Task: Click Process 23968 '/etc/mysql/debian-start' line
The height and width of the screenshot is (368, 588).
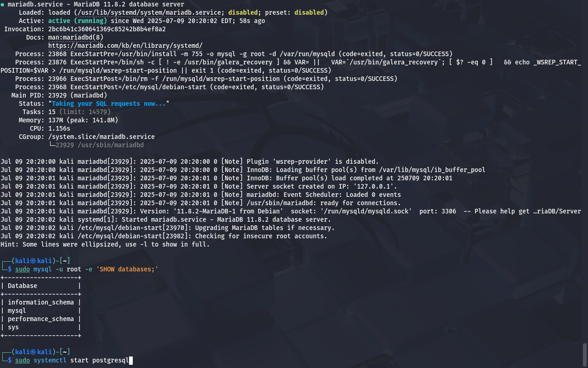Action: (170, 87)
